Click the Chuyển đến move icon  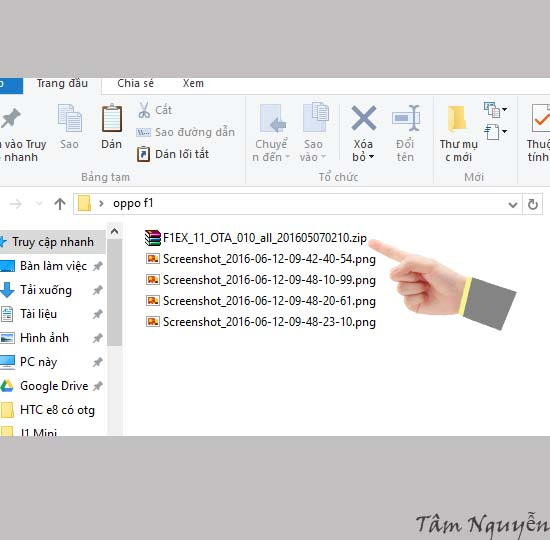pyautogui.click(x=273, y=118)
